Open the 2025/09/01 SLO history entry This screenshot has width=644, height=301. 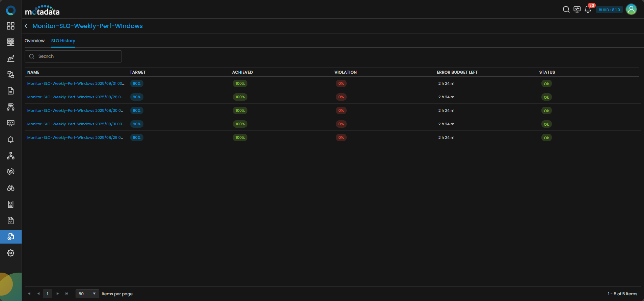tap(76, 83)
